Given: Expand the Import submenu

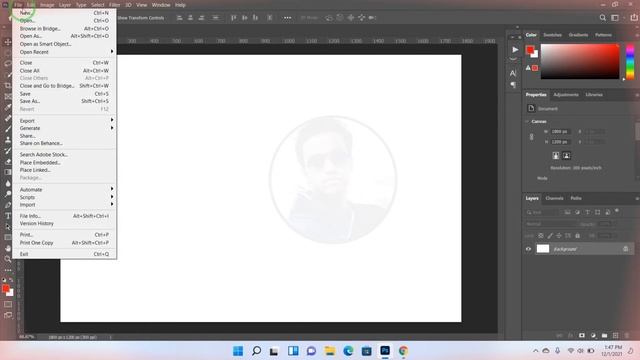Looking at the screenshot, I should 64,204.
